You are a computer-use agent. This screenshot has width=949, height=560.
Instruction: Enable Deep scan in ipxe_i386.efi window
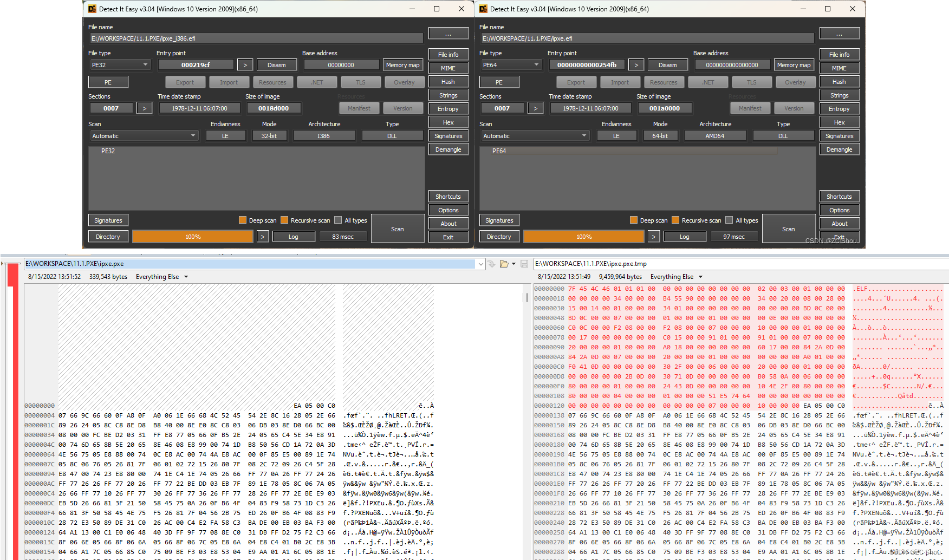[243, 220]
